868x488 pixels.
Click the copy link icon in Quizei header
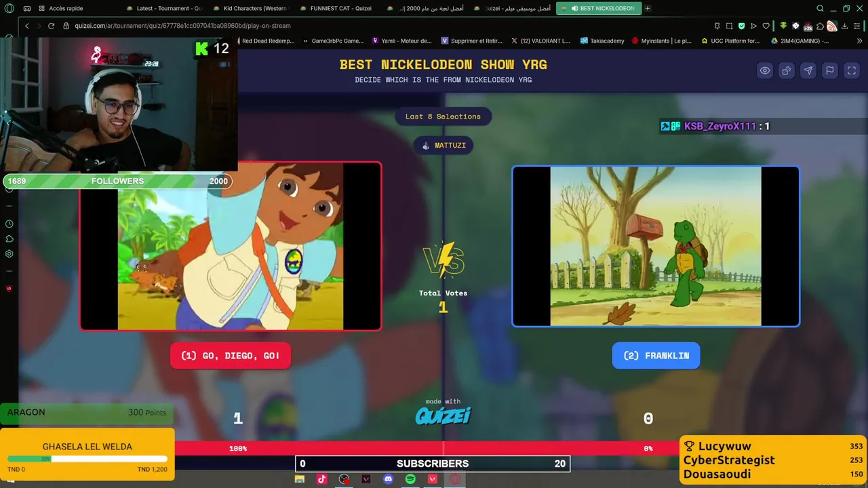click(x=787, y=70)
